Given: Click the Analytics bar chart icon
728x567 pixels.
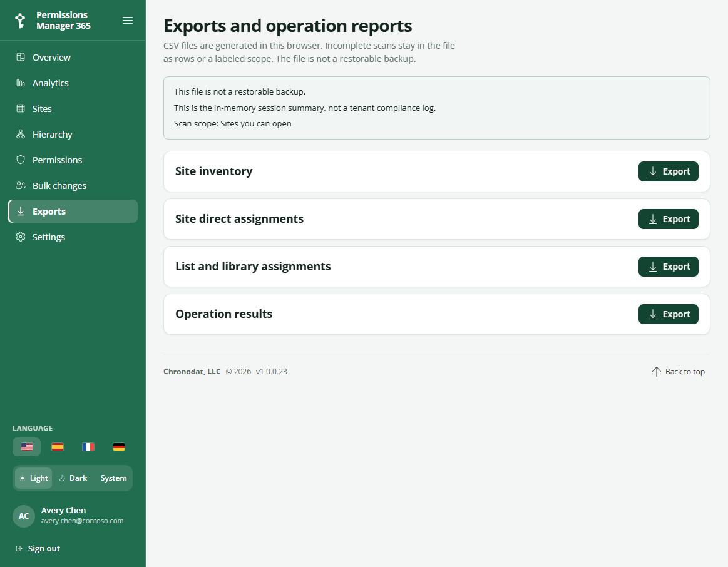Looking at the screenshot, I should point(21,83).
